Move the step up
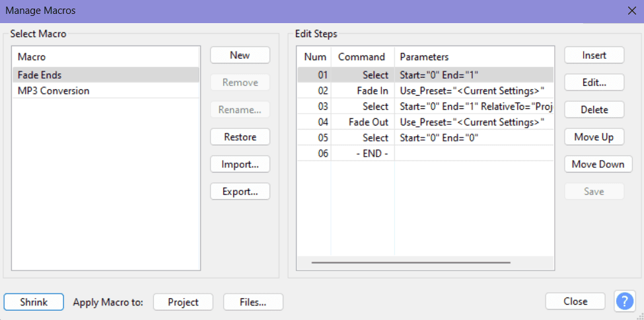Viewport: 644px width, 320px height. (x=594, y=137)
